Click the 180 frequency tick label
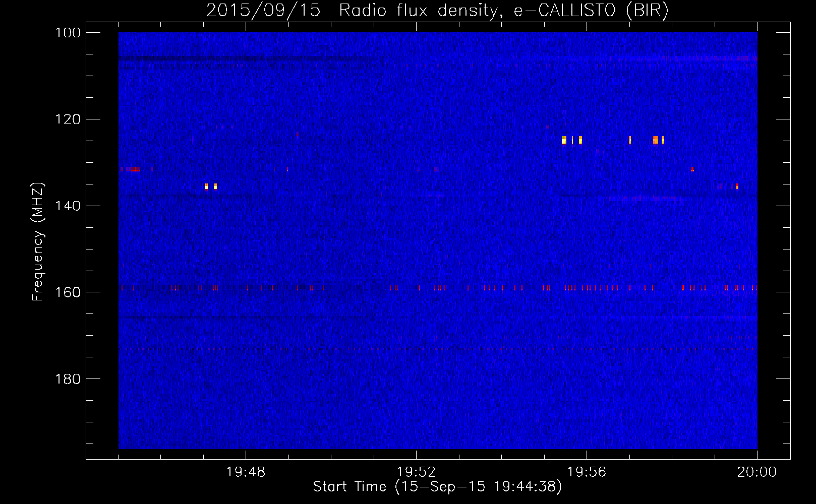Viewport: 816px width, 504px height. (68, 379)
